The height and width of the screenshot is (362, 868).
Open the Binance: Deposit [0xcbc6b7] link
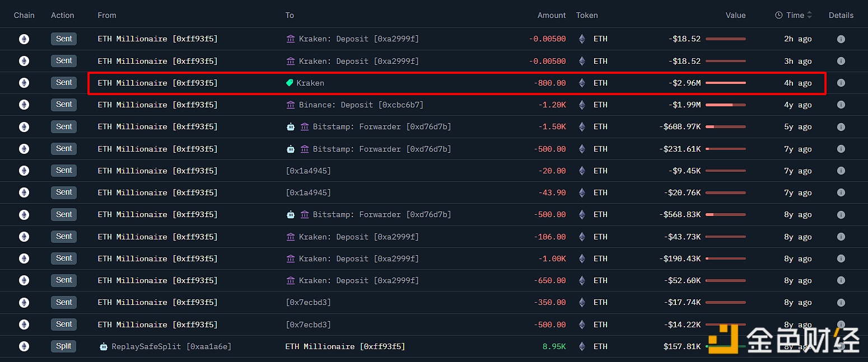coord(361,105)
